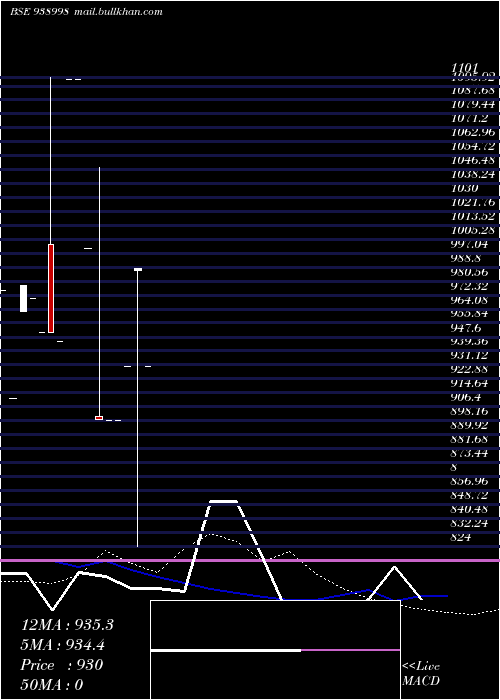Click the 1071.2 price axis label
Image resolution: width=500 pixels, height=700 pixels.
[x=470, y=118]
